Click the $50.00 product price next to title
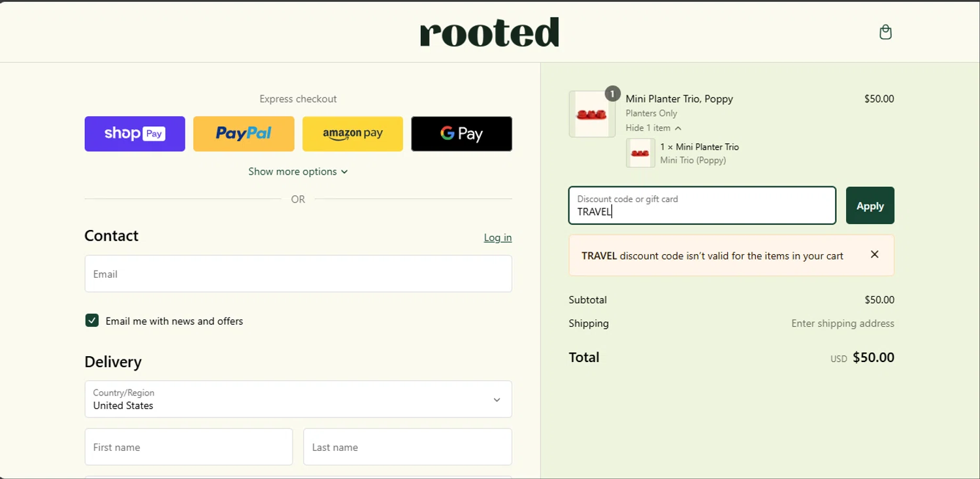 (879, 99)
